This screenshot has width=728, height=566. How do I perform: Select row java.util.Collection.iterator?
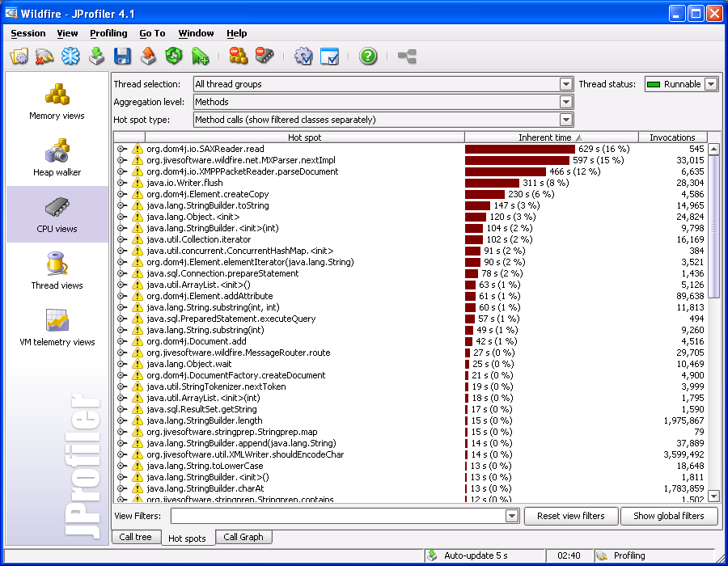[x=410, y=239]
